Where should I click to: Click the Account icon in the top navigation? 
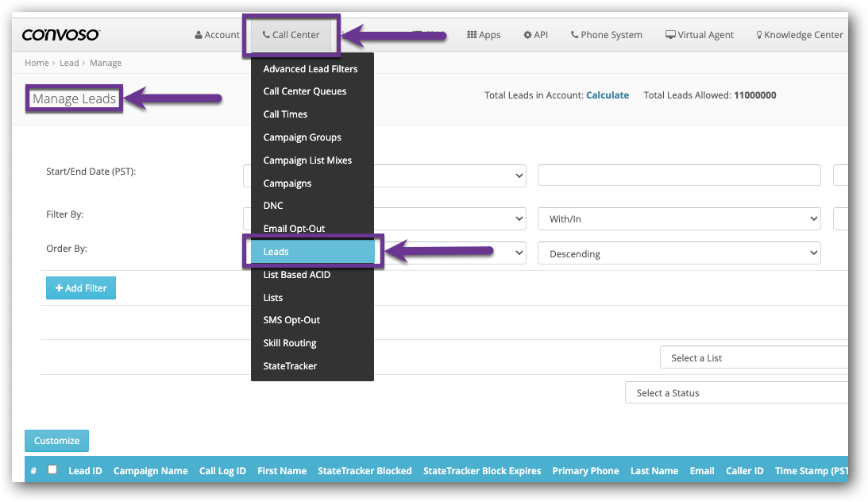click(x=198, y=34)
